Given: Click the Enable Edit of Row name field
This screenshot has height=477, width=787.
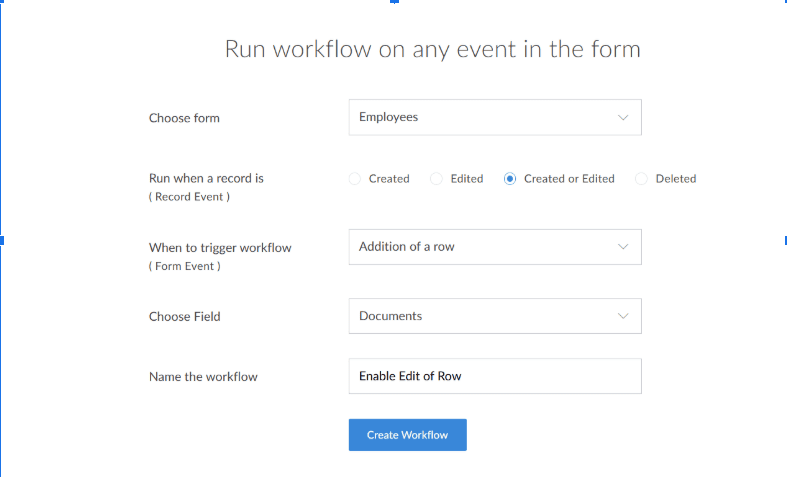Looking at the screenshot, I should click(494, 376).
